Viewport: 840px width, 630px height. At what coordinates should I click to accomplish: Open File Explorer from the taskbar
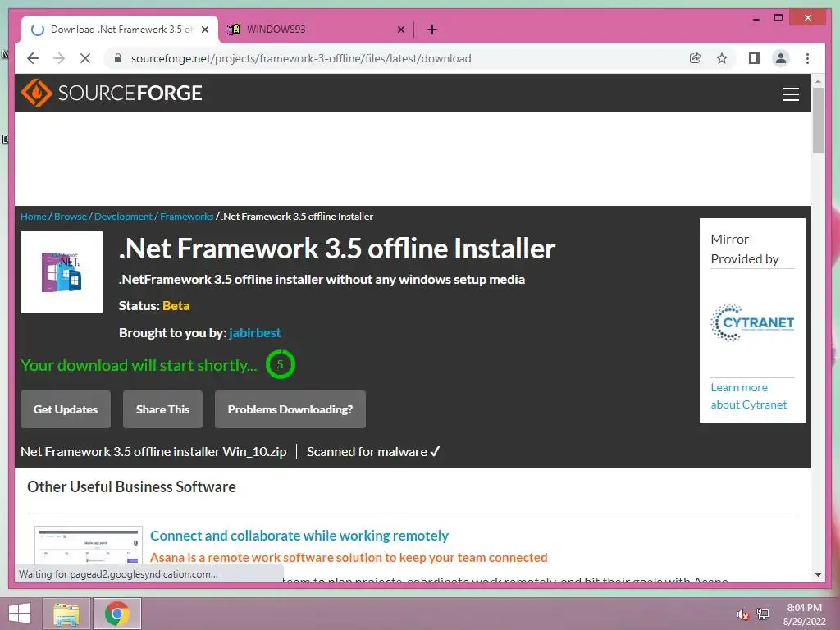pos(66,614)
